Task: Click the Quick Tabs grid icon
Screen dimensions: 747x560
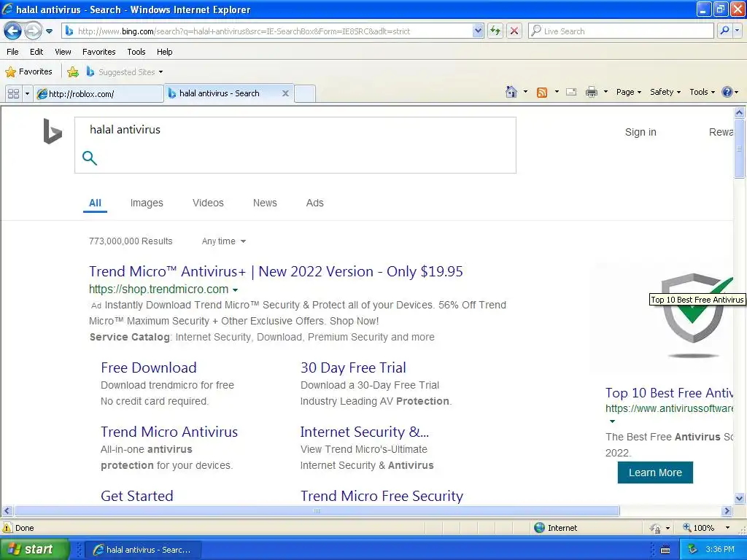Action: coord(14,94)
